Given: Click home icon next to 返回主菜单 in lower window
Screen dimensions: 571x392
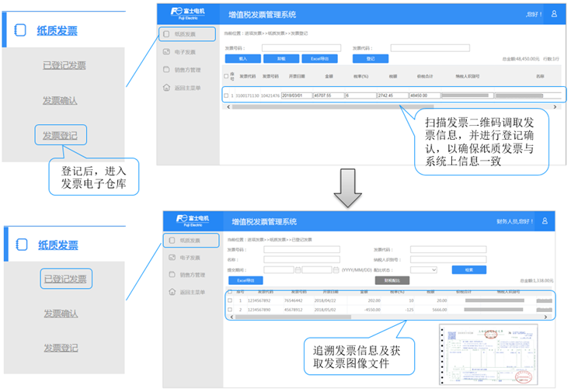Looking at the screenshot, I should point(172,292).
